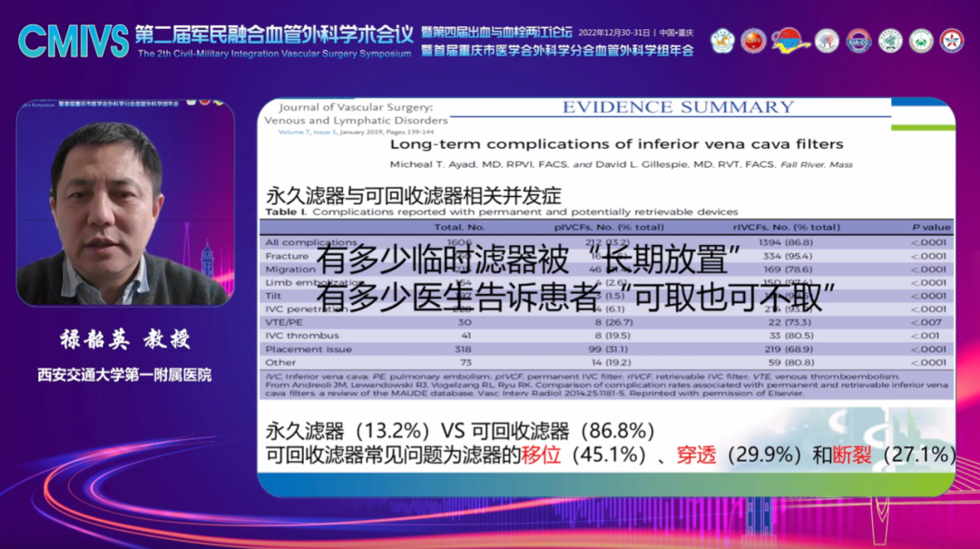Click the header text 暨第四届出血与血栓两江论坛

[x=497, y=32]
